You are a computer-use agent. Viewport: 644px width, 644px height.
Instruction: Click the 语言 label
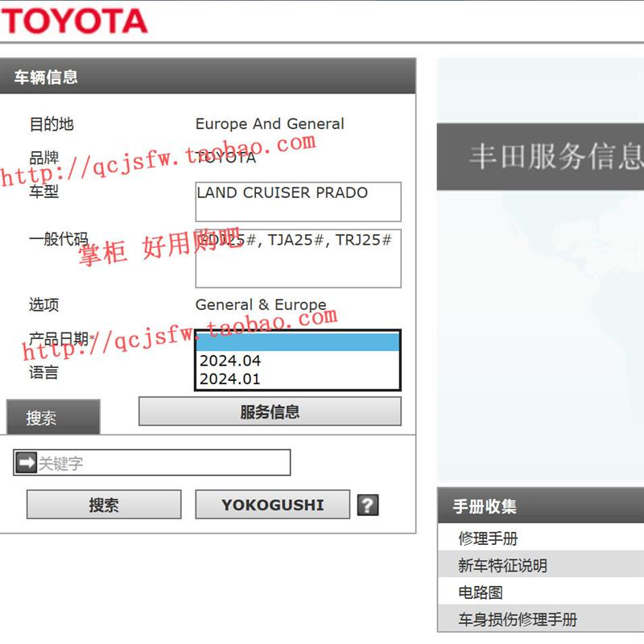pos(43,373)
